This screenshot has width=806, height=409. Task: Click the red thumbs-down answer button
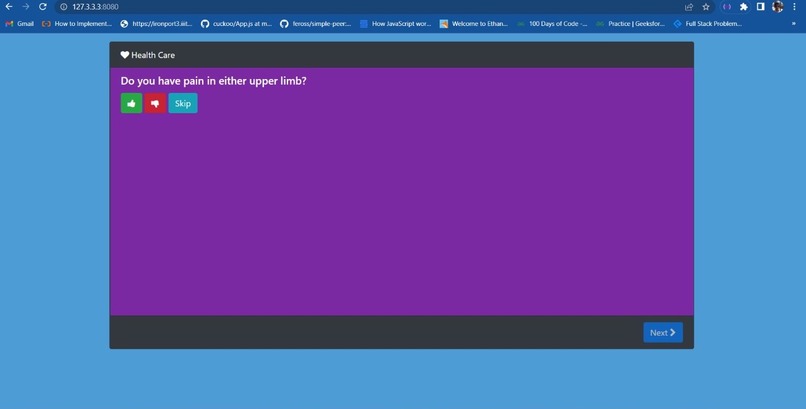pyautogui.click(x=155, y=103)
